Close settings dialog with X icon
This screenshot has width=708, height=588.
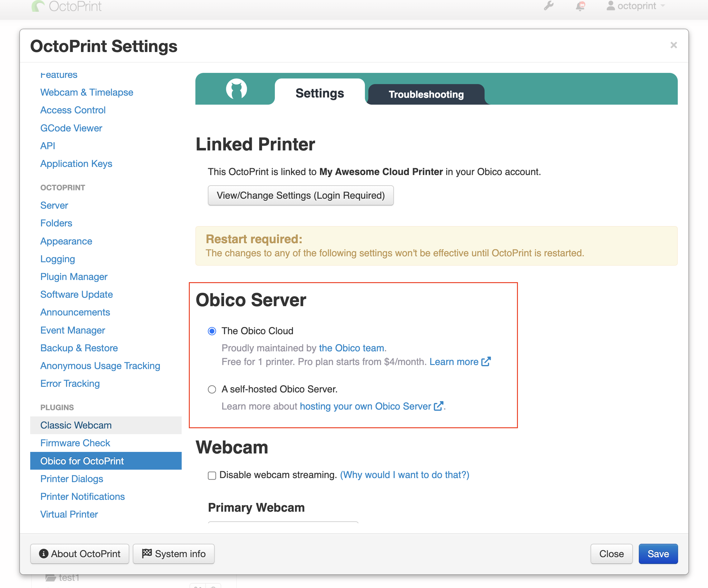[673, 45]
